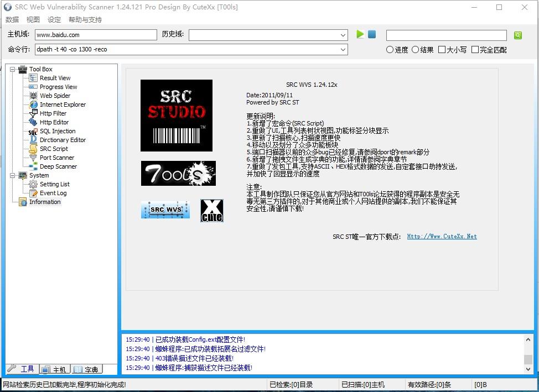539x392 pixels.
Task: Select the 结果 radio button
Action: [x=415, y=50]
